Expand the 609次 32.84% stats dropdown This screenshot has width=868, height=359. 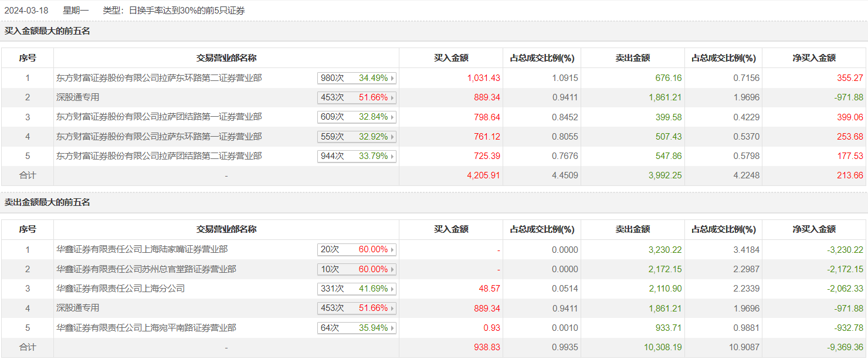pos(357,117)
